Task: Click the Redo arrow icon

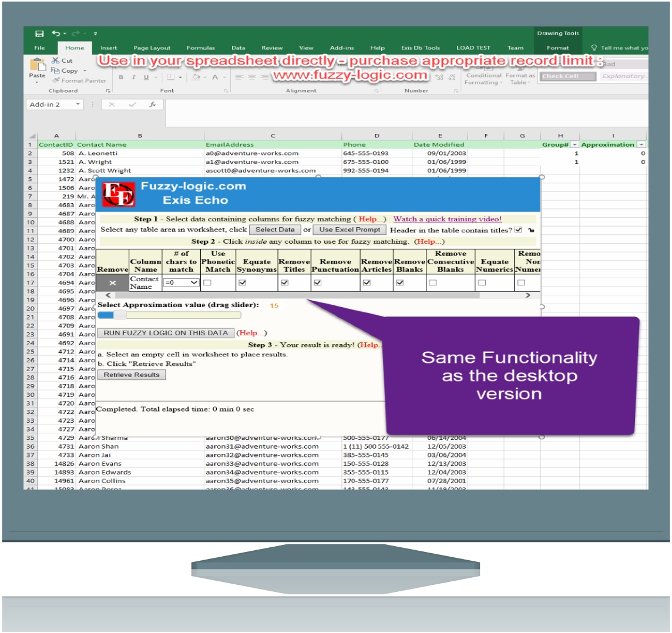Action: pos(76,33)
